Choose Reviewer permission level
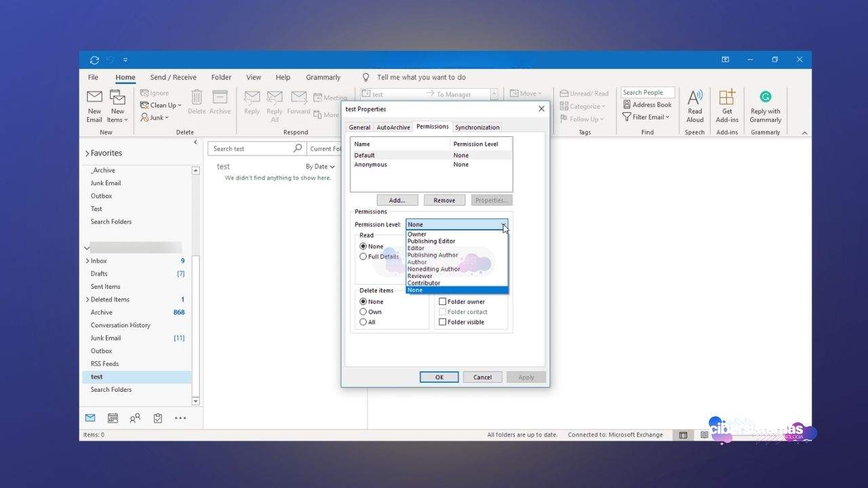Image resolution: width=868 pixels, height=488 pixels. point(456,276)
